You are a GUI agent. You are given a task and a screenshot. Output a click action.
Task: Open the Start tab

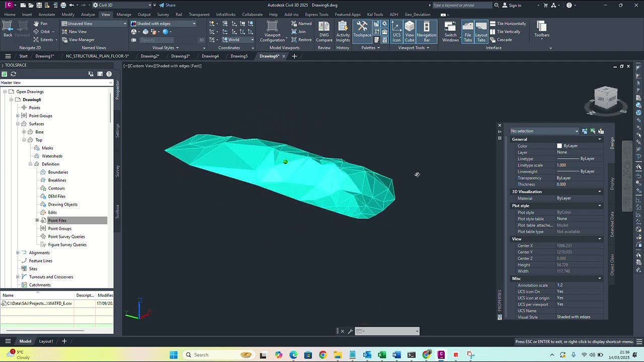23,56
